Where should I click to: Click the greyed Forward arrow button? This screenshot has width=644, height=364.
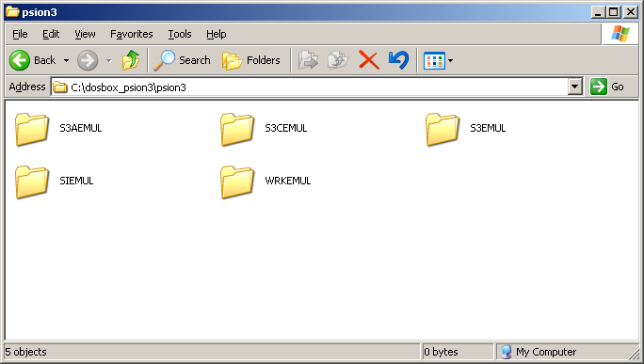88,60
